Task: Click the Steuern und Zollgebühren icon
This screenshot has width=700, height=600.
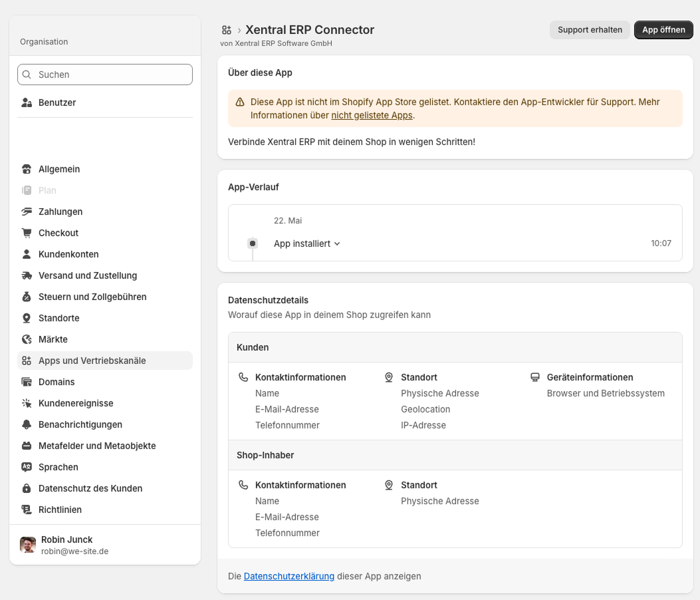Action: (x=27, y=297)
